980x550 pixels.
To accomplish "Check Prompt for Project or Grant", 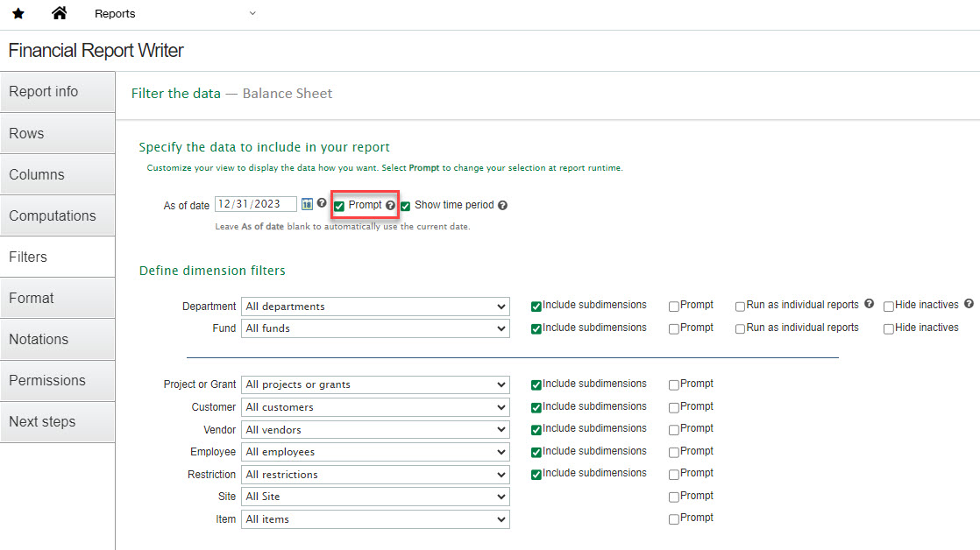I will tap(674, 384).
